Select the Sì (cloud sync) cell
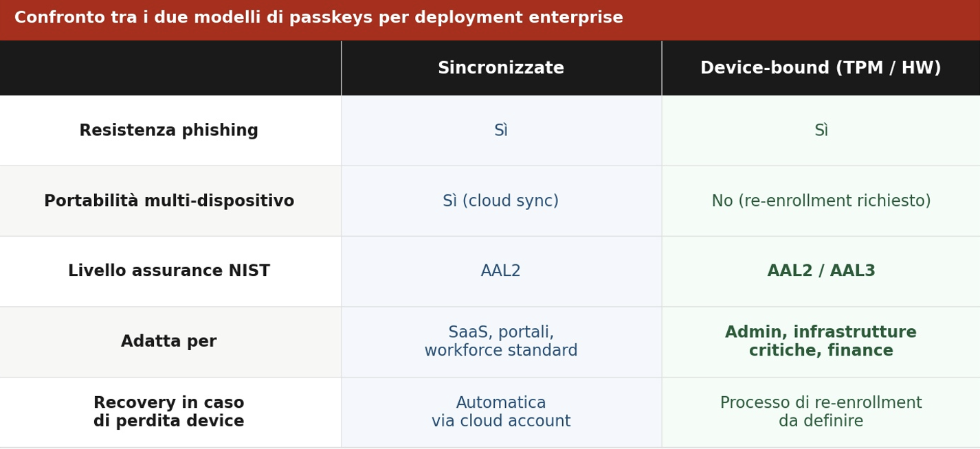 click(x=500, y=201)
